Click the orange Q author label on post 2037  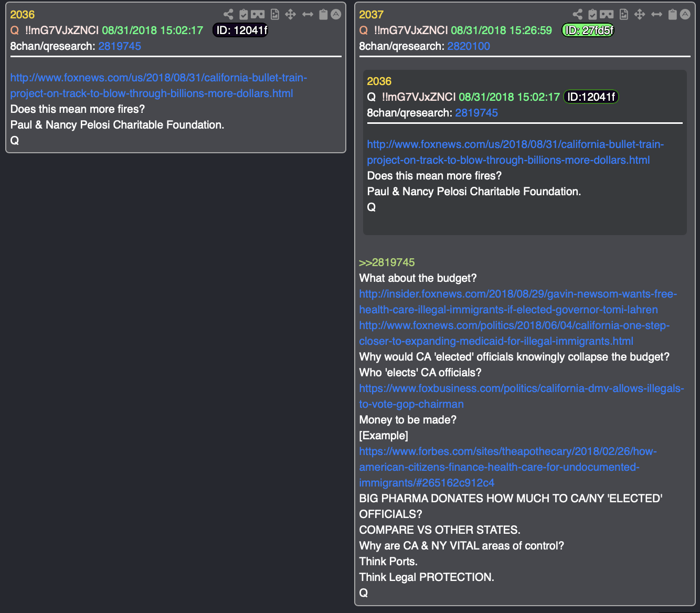(x=364, y=30)
